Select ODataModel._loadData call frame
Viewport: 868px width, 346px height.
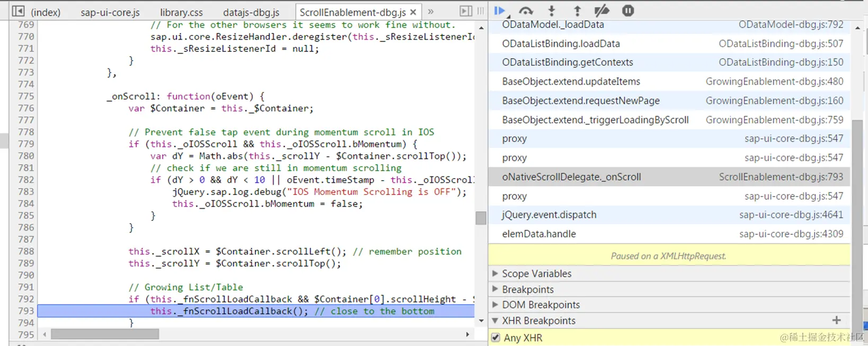tap(669, 25)
